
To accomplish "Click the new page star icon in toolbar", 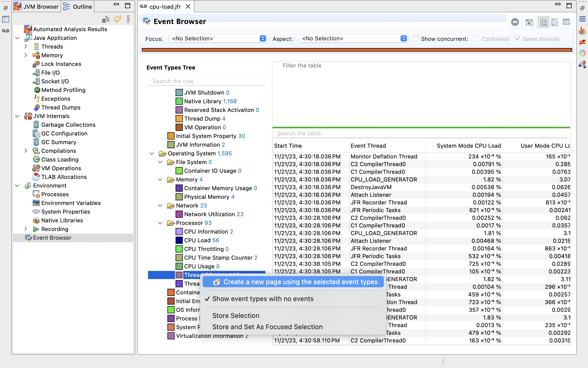I will pyautogui.click(x=529, y=22).
